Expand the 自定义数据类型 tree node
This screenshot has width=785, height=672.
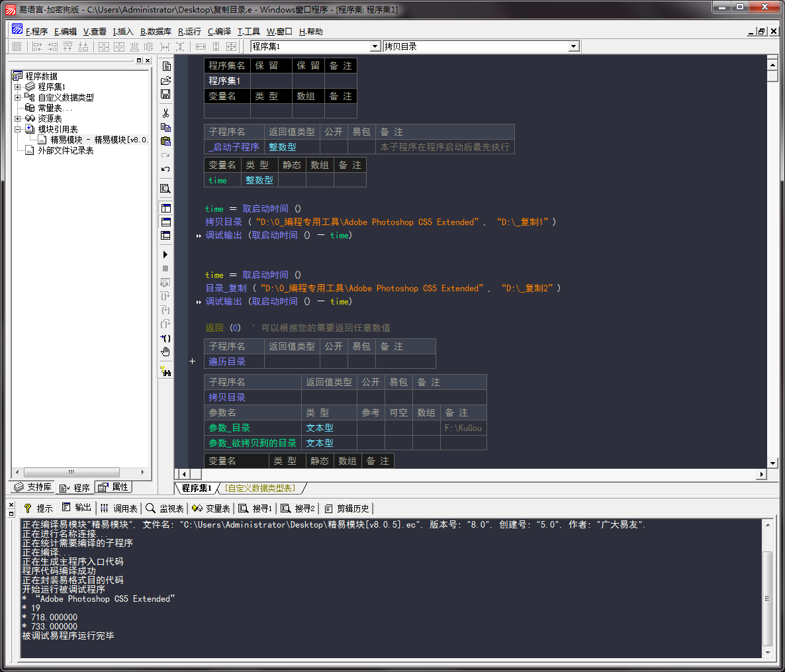(17, 97)
